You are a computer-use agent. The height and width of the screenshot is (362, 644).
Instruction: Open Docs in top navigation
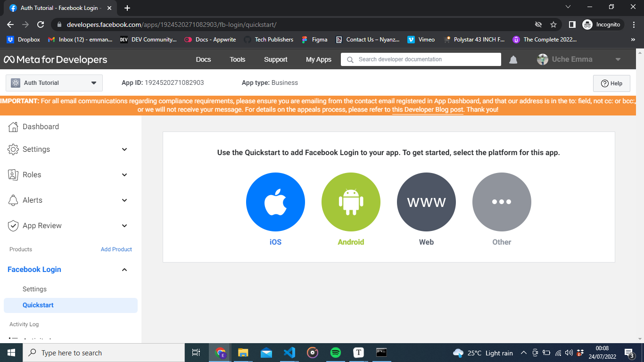point(203,59)
